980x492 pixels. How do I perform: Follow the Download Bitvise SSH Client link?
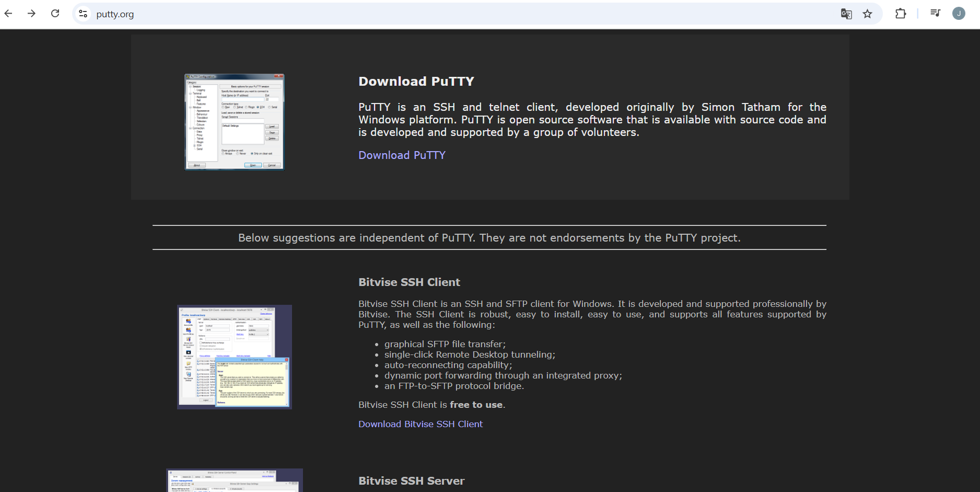click(421, 424)
